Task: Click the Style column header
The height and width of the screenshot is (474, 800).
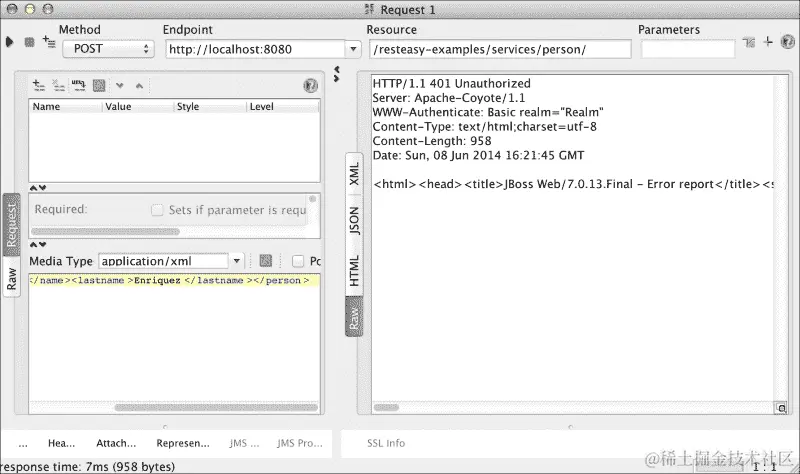Action: [x=210, y=106]
